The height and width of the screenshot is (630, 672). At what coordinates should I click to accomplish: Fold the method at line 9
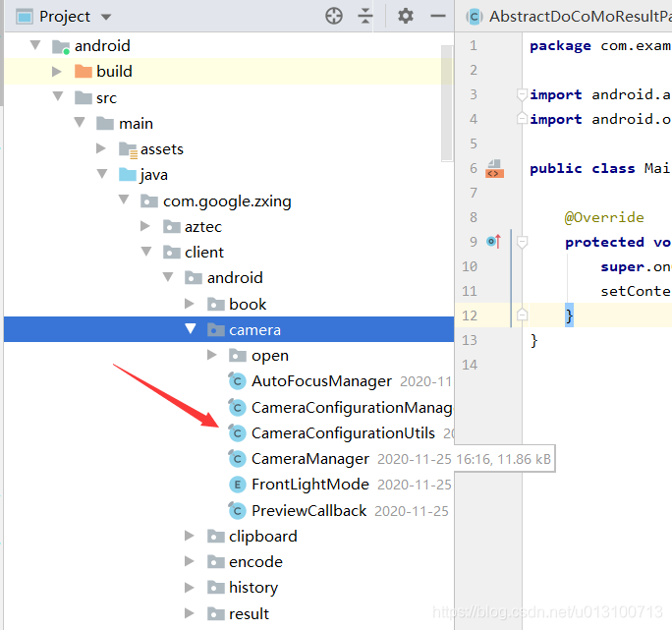click(522, 242)
